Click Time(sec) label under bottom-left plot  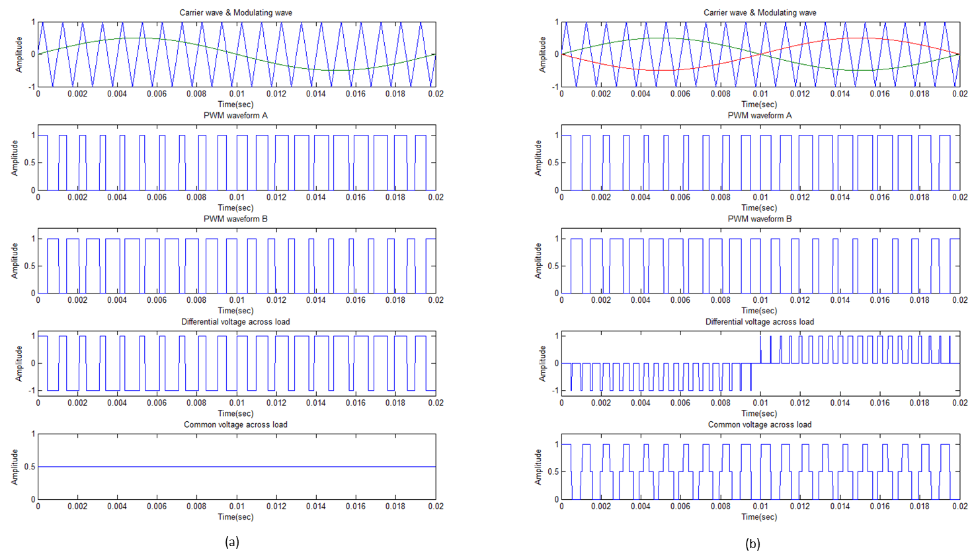click(x=235, y=517)
